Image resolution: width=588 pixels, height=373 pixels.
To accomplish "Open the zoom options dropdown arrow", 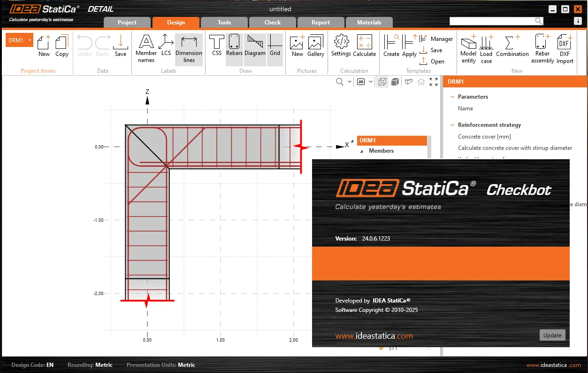I will tap(350, 82).
